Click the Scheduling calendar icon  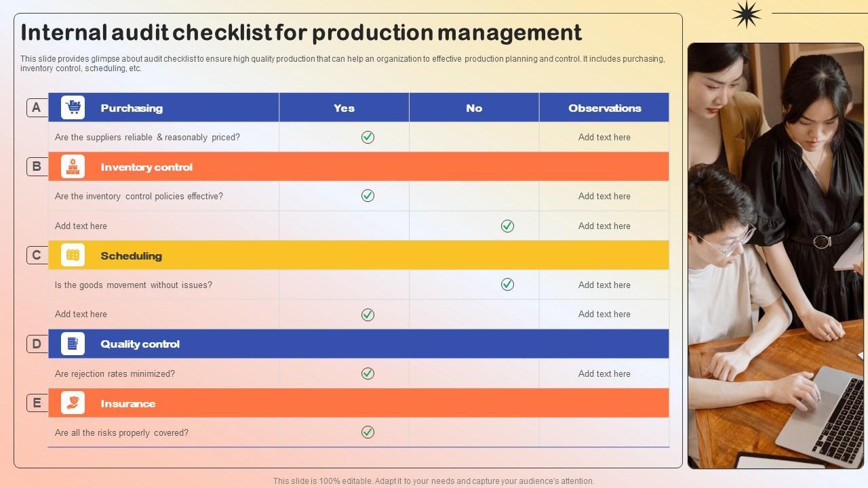(x=73, y=256)
